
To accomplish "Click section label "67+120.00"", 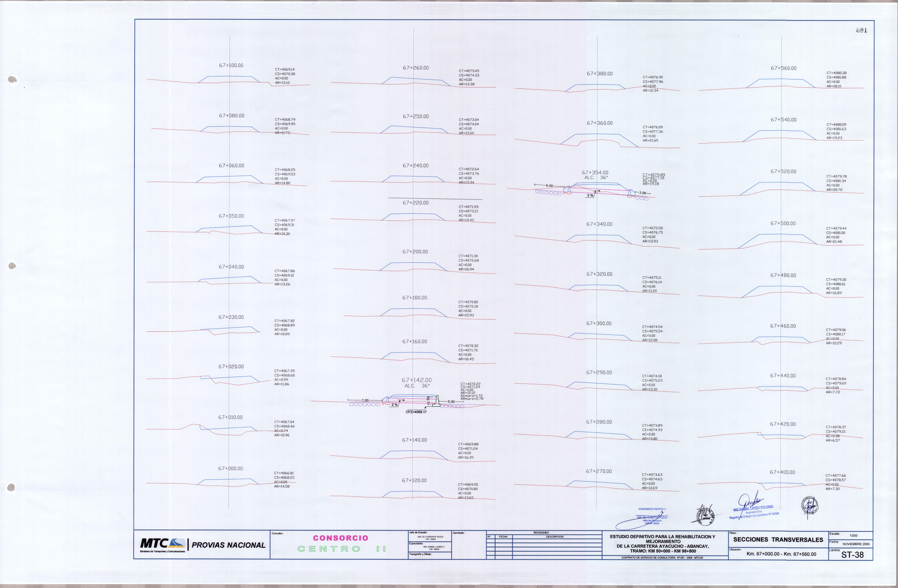I will pos(414,481).
